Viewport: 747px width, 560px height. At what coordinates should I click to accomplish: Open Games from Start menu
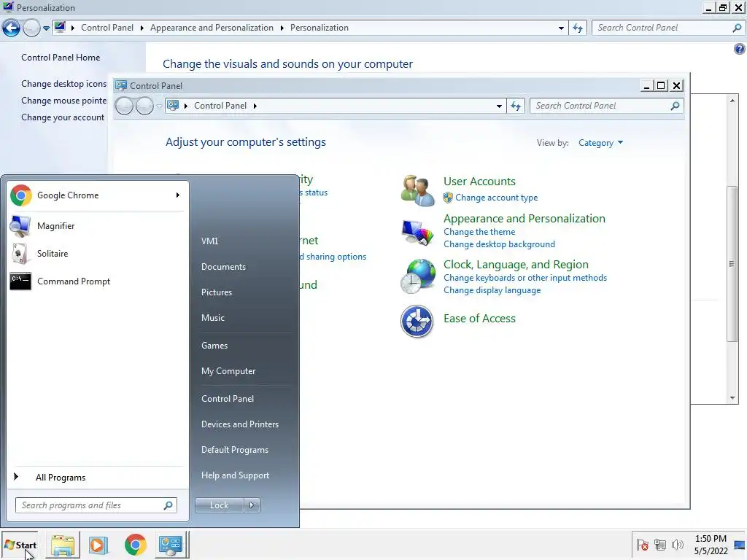pyautogui.click(x=214, y=346)
